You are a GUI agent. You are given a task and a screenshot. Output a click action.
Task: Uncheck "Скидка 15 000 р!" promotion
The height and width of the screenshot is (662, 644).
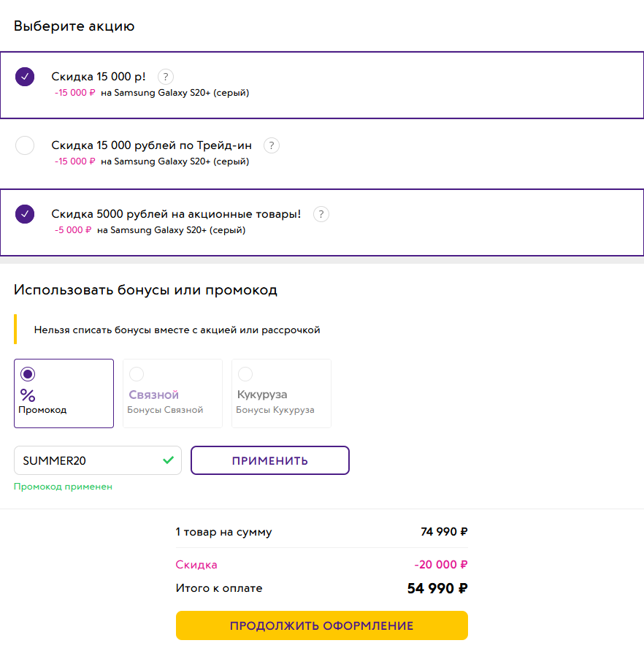coord(25,77)
